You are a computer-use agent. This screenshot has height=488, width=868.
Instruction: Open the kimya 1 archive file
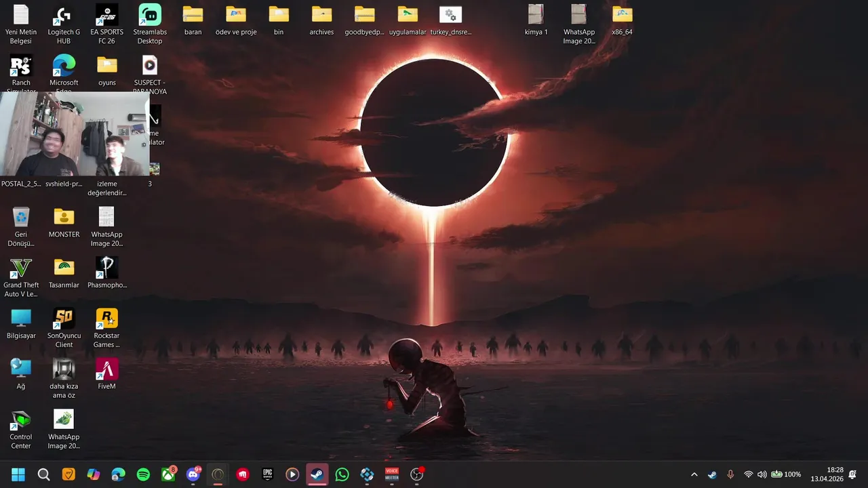[536, 20]
